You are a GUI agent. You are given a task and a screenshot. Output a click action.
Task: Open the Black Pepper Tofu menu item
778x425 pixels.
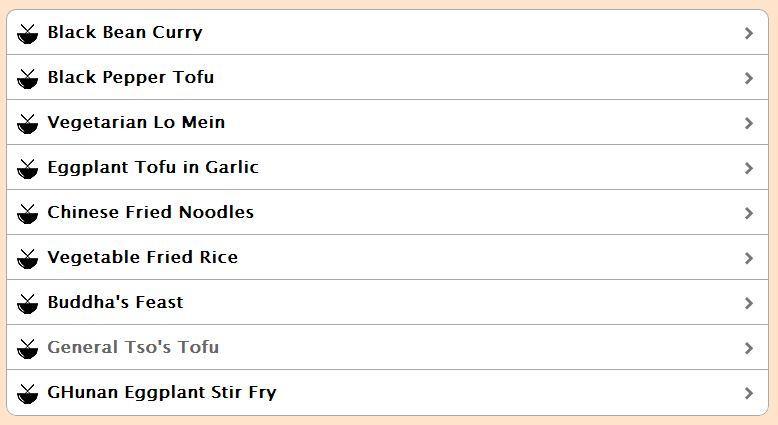click(x=130, y=77)
